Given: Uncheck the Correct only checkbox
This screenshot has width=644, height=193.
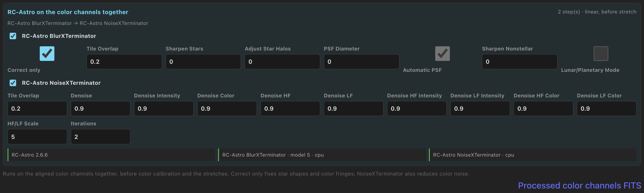Looking at the screenshot, I should [x=47, y=54].
